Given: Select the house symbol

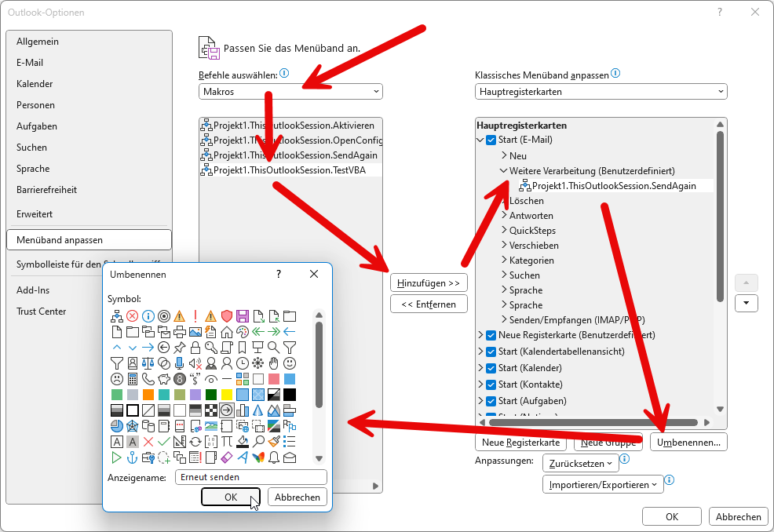Looking at the screenshot, I should point(227,332).
